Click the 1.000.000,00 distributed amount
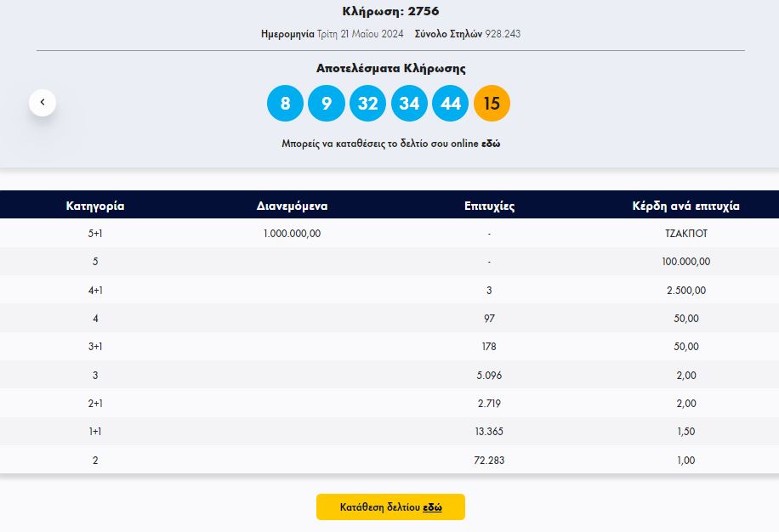 pyautogui.click(x=292, y=233)
